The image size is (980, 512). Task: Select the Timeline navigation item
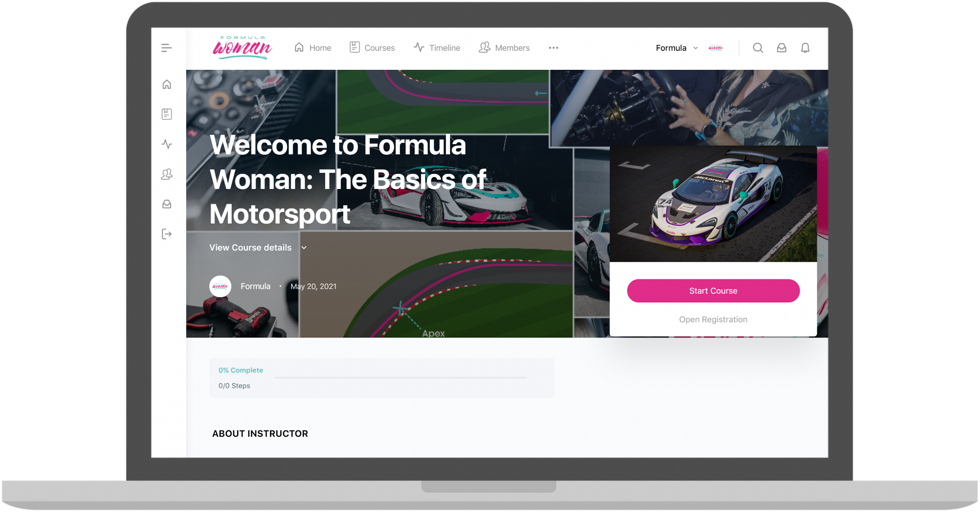pos(436,48)
